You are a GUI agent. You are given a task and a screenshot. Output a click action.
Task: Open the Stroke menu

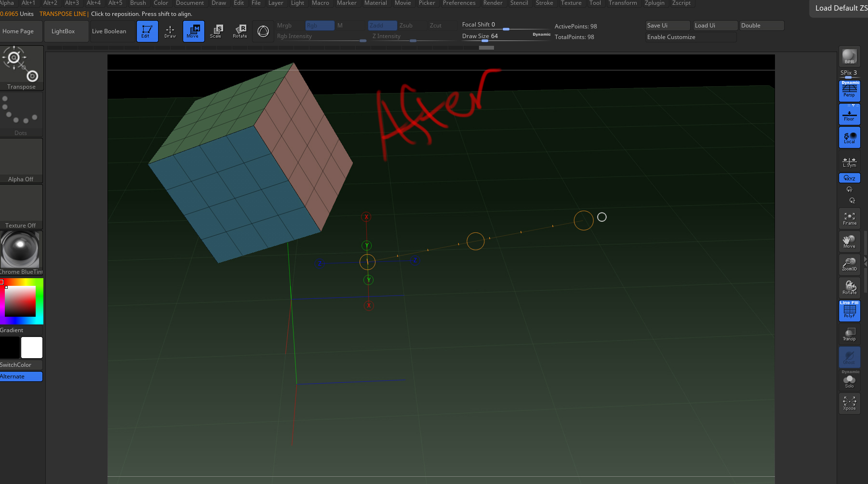point(545,3)
